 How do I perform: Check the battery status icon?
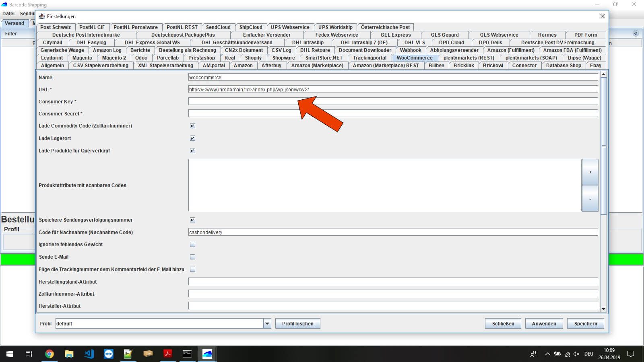[x=557, y=354]
